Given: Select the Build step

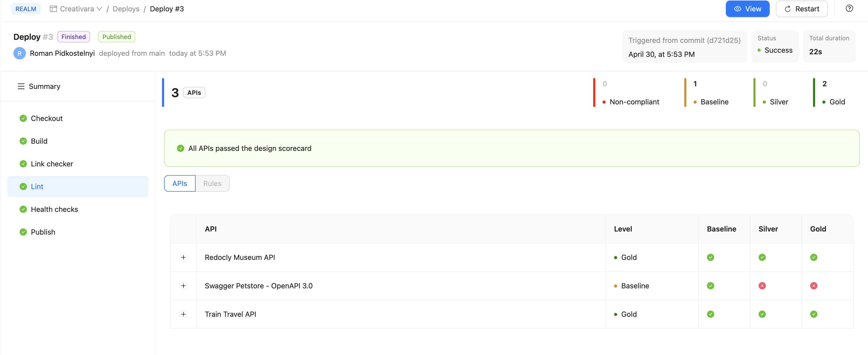Looking at the screenshot, I should [x=78, y=141].
